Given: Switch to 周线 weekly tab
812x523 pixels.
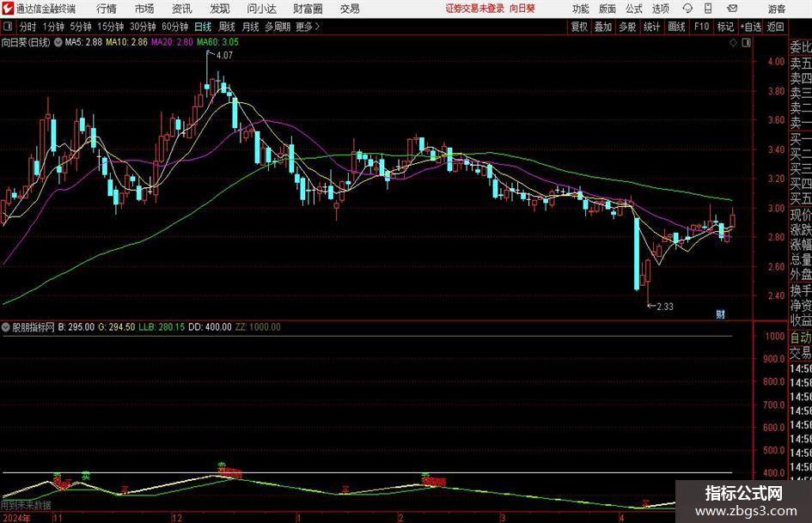Looking at the screenshot, I should pos(226,27).
